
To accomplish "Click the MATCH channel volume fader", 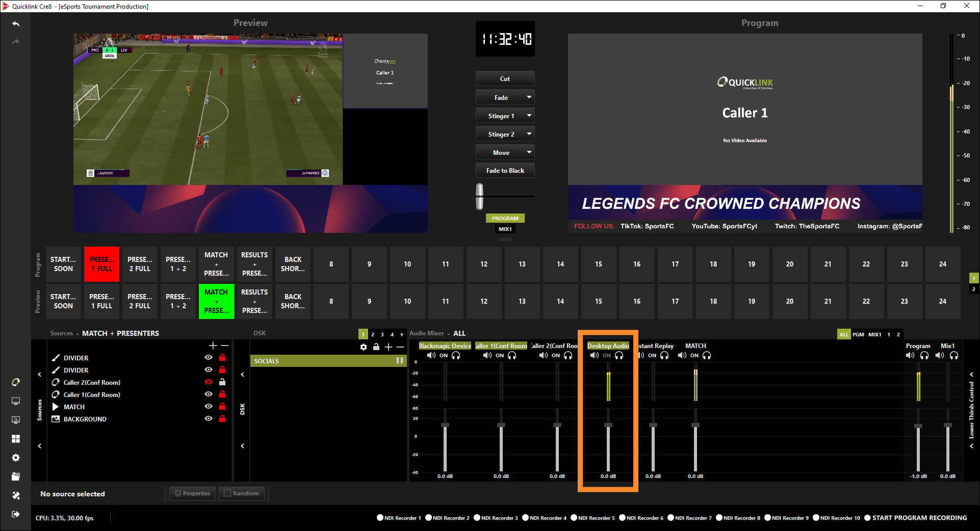I will [695, 425].
